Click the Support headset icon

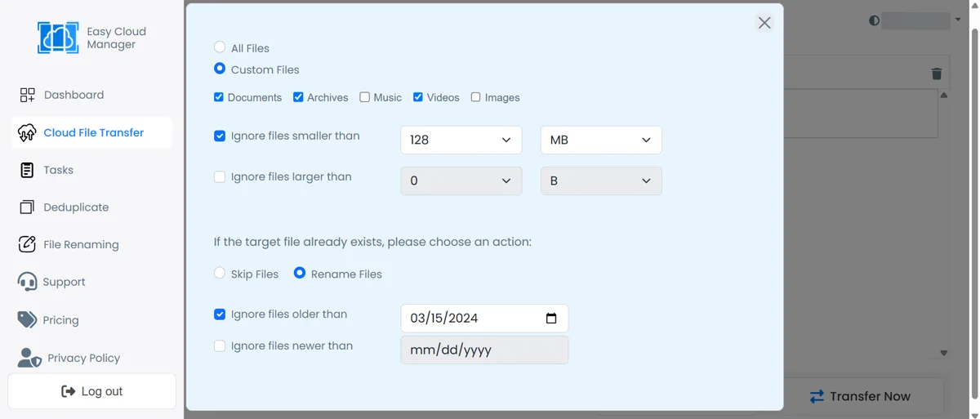27,282
